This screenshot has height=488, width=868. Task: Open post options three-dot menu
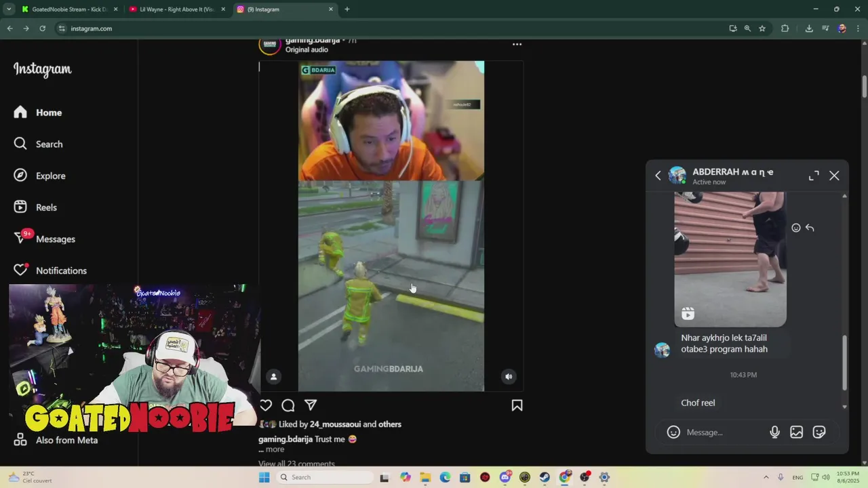tap(517, 44)
